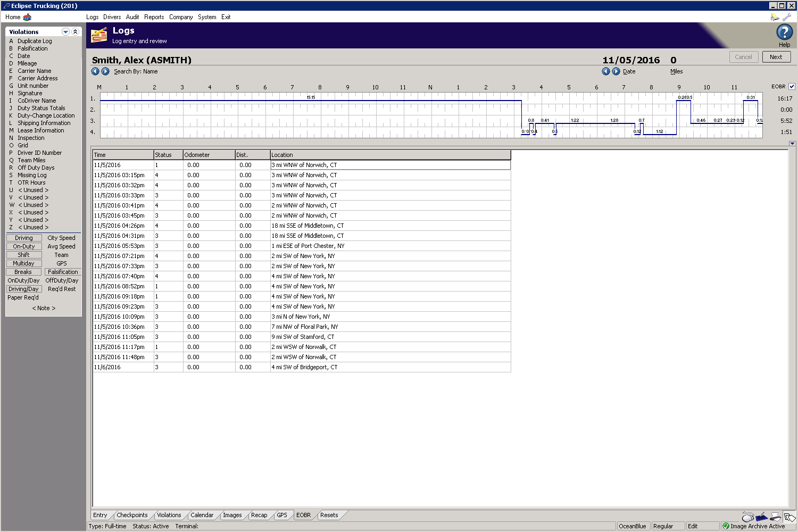This screenshot has width=798, height=532.
Task: Toggle the EOBR checkbox above the log grid
Action: click(x=792, y=86)
